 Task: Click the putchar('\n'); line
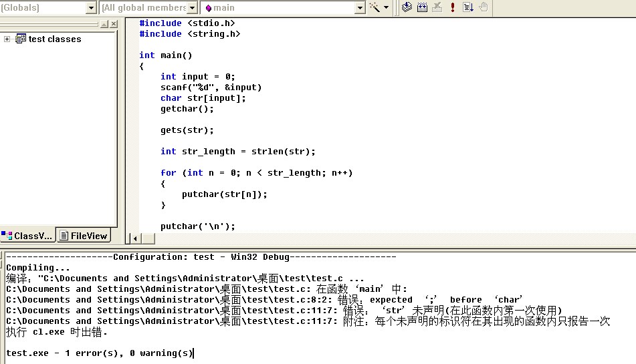pyautogui.click(x=197, y=226)
